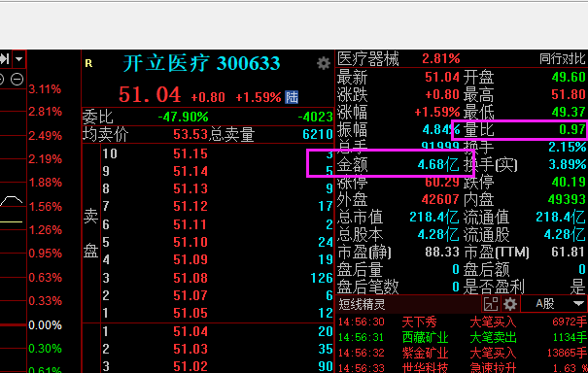Open 同行对比 link
588x373 pixels.
tap(562, 59)
